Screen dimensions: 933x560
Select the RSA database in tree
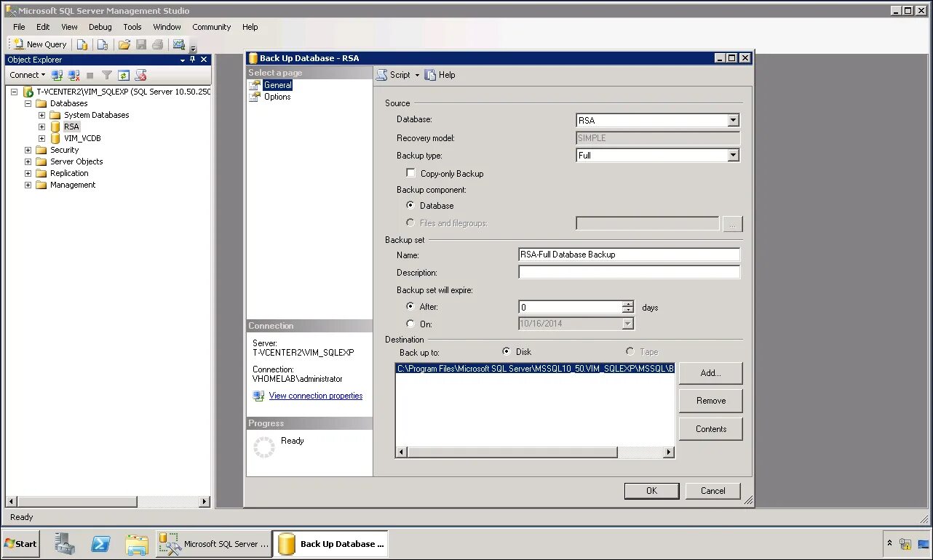tap(71, 127)
